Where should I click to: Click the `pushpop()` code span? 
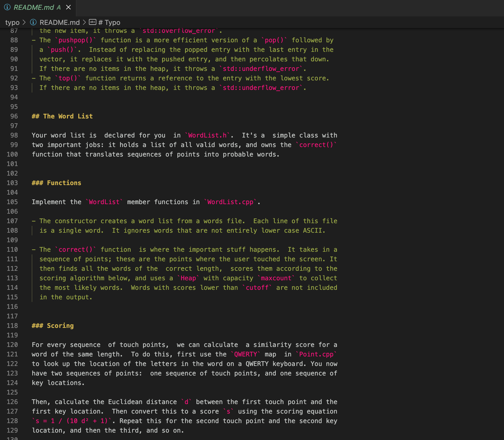76,40
